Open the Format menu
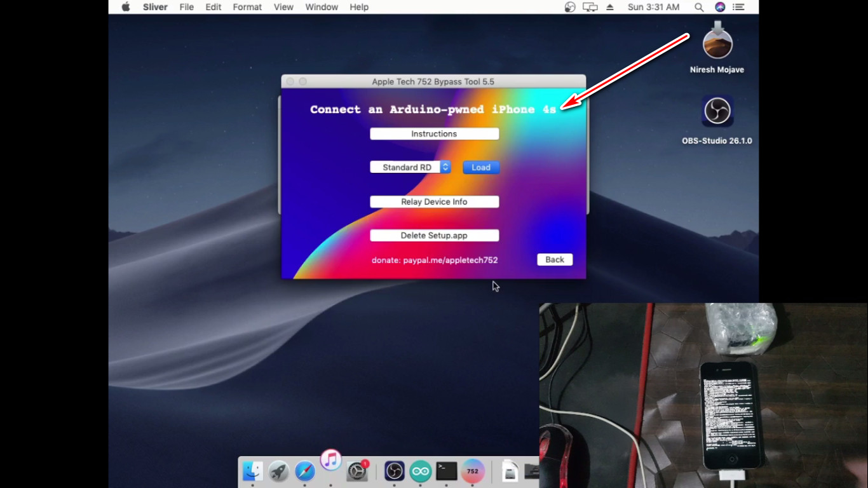The width and height of the screenshot is (868, 488). click(247, 7)
